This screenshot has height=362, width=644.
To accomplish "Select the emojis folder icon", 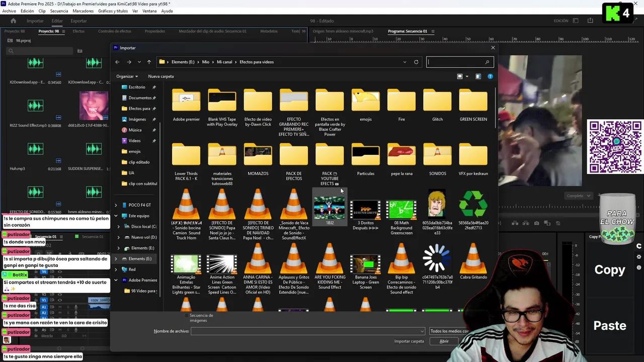I will 366,101.
